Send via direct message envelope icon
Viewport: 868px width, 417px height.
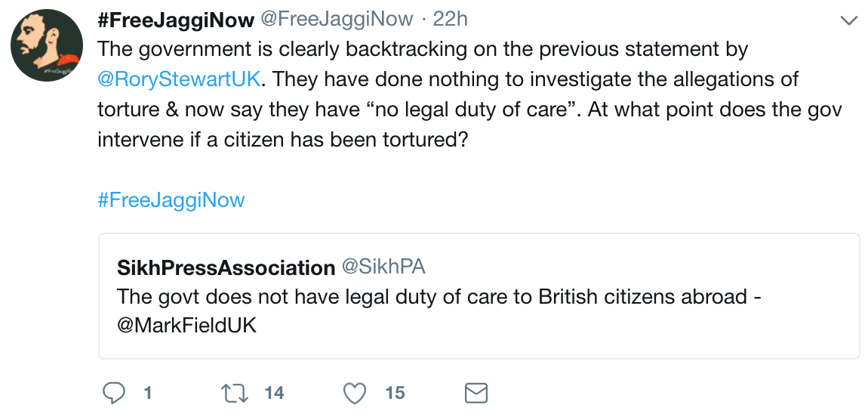[475, 393]
